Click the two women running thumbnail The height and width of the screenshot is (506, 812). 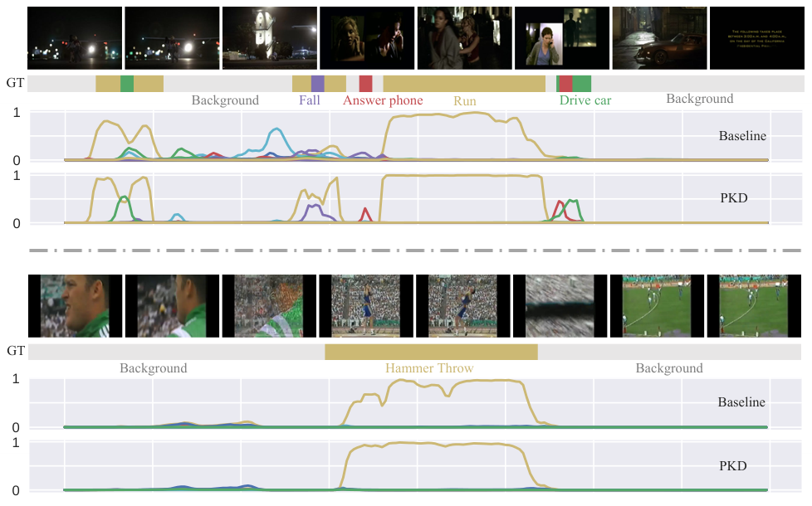pos(464,38)
